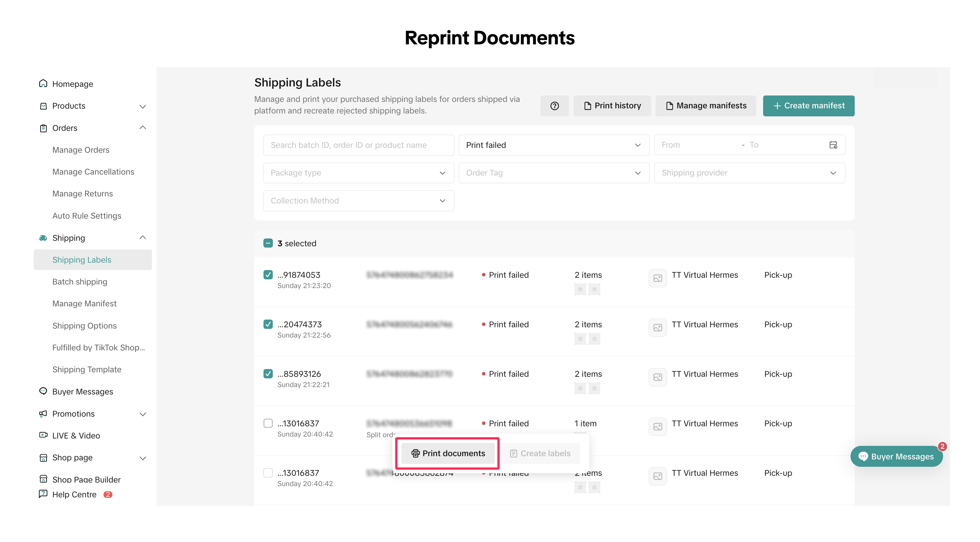Click the Buyer Messages sidebar chat icon
980x542 pixels.
coord(43,391)
